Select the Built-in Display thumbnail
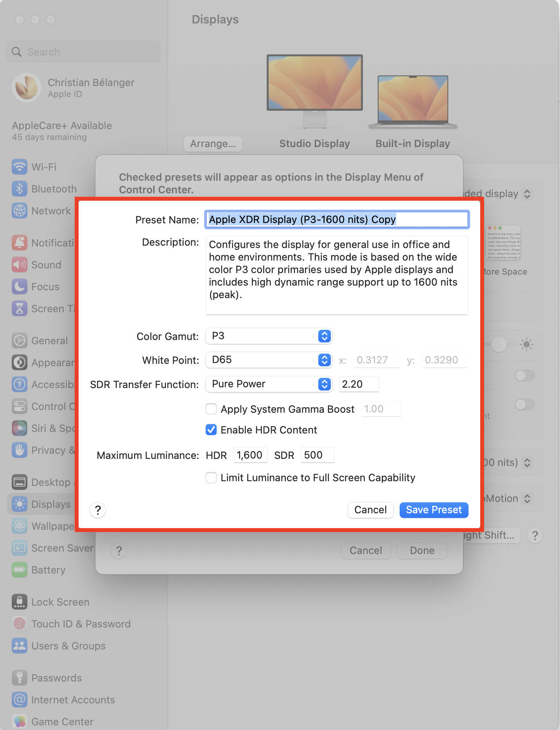The image size is (560, 730). pos(413,102)
